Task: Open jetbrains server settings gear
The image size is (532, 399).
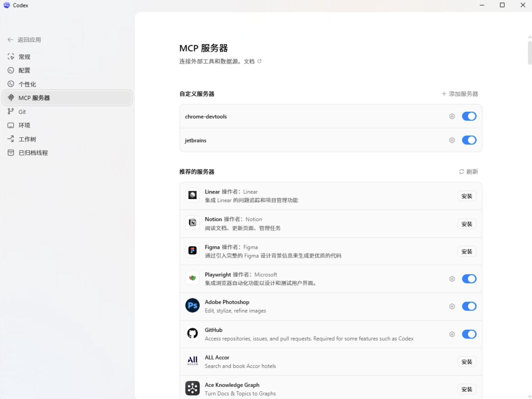Action: (452, 140)
